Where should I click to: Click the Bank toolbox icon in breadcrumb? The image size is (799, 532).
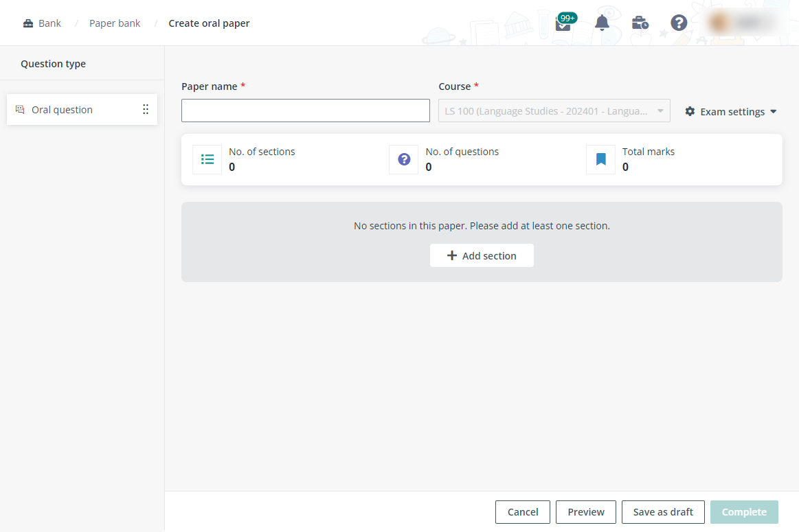point(28,23)
